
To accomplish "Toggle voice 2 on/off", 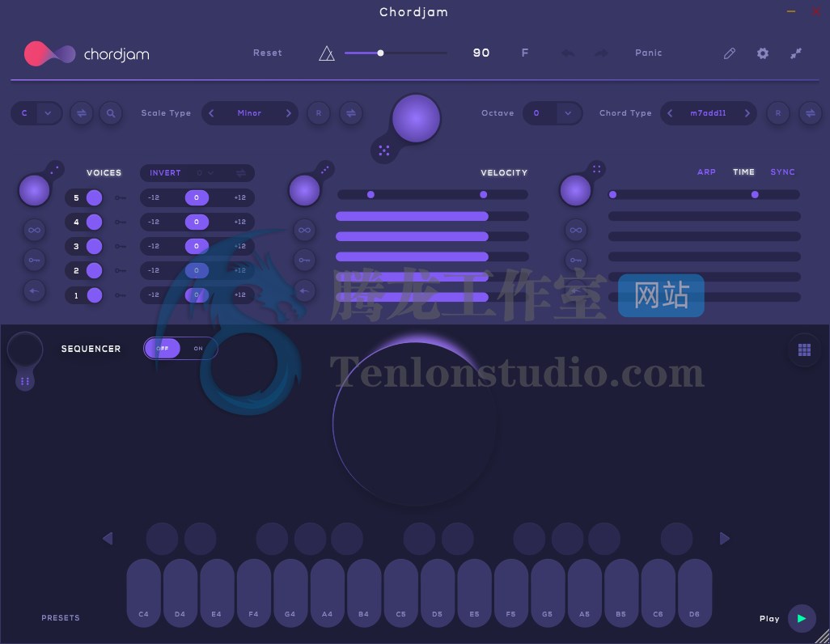I will [x=94, y=271].
